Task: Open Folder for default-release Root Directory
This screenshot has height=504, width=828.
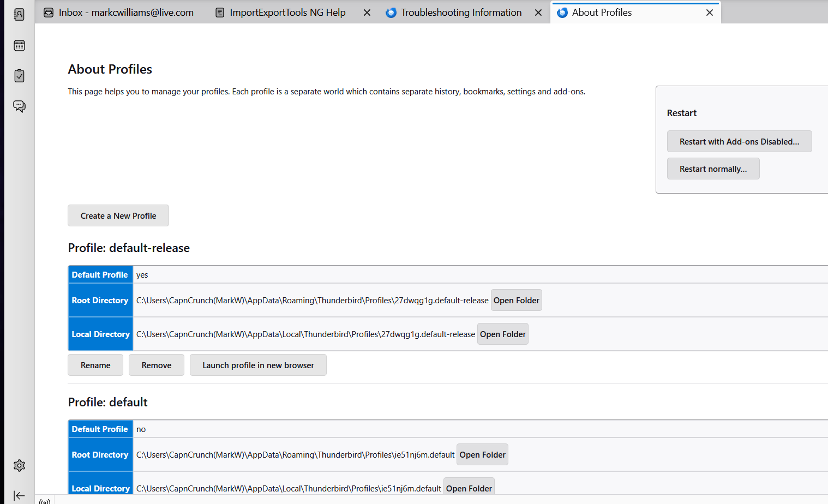Action: point(516,300)
